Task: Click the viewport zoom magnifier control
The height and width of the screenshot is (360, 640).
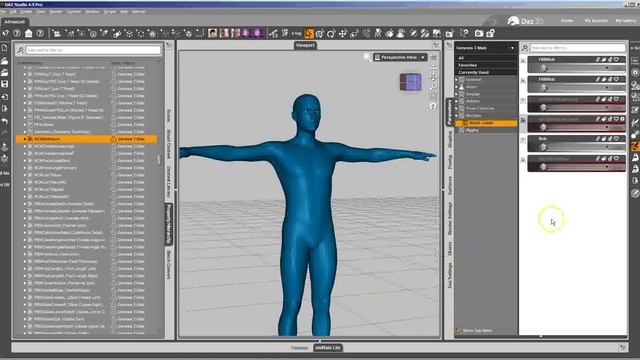Action: (x=433, y=87)
